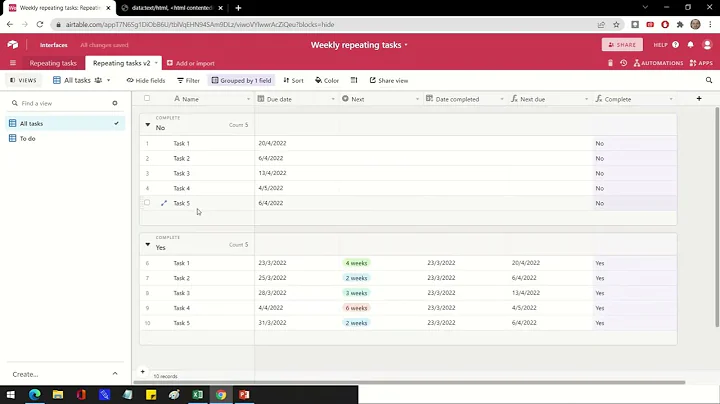Open the tables list hamburger menu
The width and height of the screenshot is (720, 404).
coord(13,63)
